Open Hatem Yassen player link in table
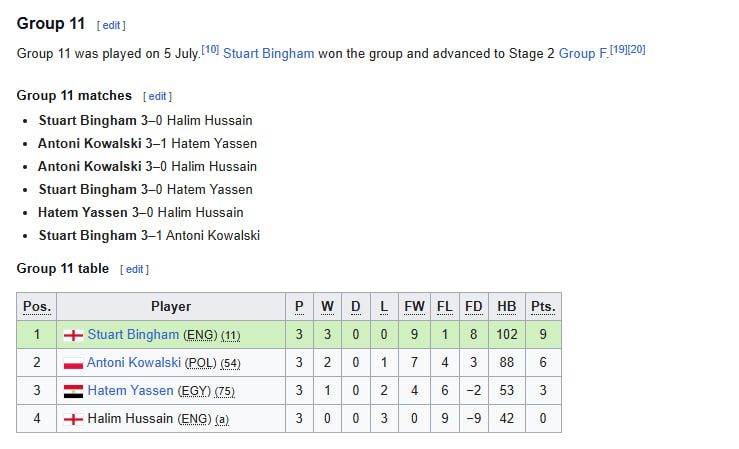This screenshot has width=739, height=449. (131, 391)
